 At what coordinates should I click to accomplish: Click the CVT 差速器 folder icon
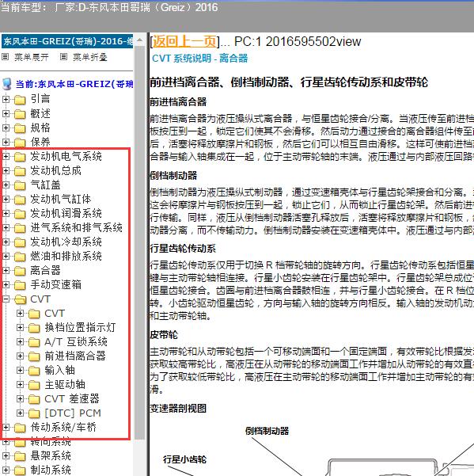tap(34, 399)
